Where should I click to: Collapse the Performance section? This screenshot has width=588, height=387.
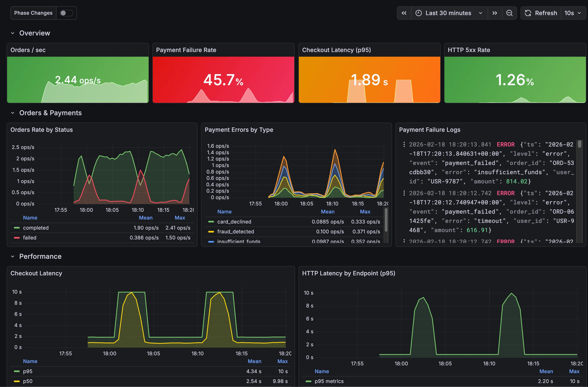[x=13, y=256]
